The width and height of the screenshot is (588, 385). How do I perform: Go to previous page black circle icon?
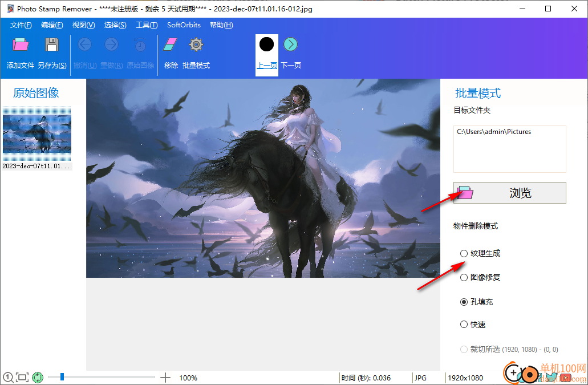point(267,44)
